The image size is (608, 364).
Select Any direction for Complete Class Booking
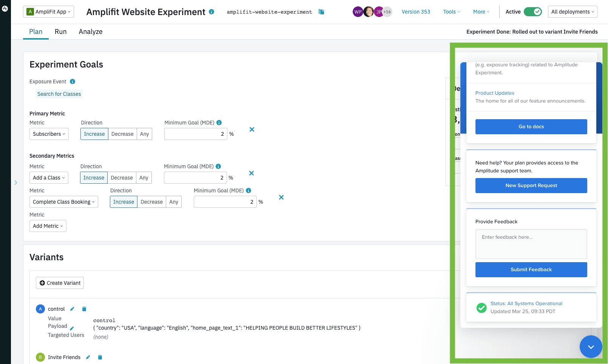tap(173, 202)
